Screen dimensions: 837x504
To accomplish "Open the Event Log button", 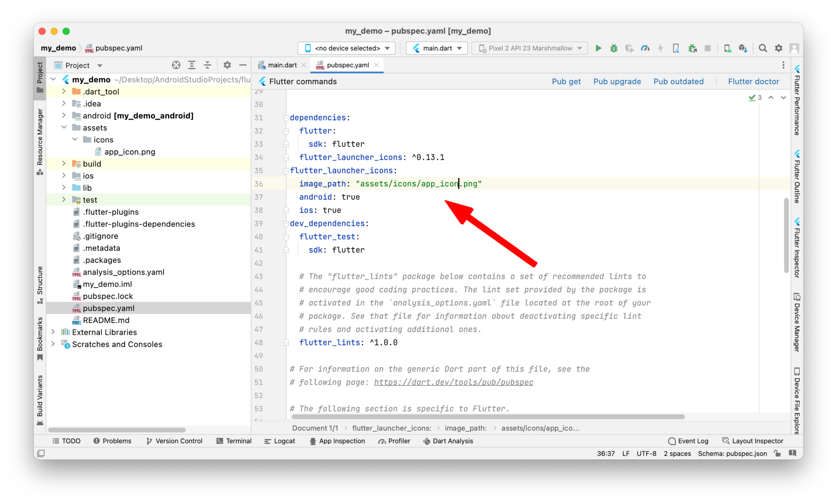I will (x=688, y=441).
